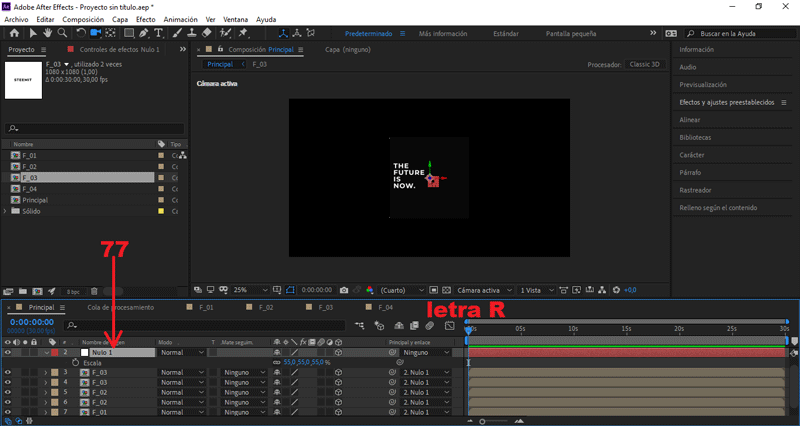Click the snapshot camera icon in viewer

point(343,290)
